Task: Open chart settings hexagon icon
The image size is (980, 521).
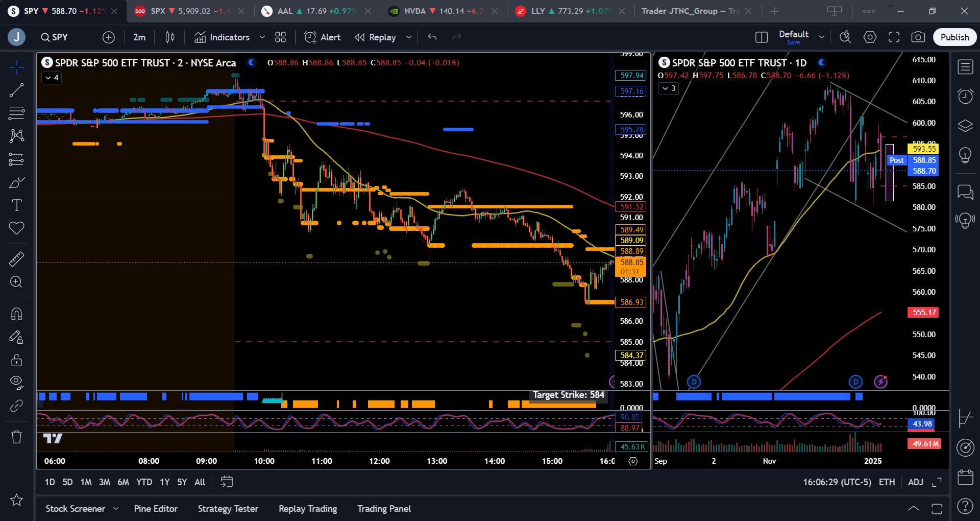Action: tap(870, 37)
